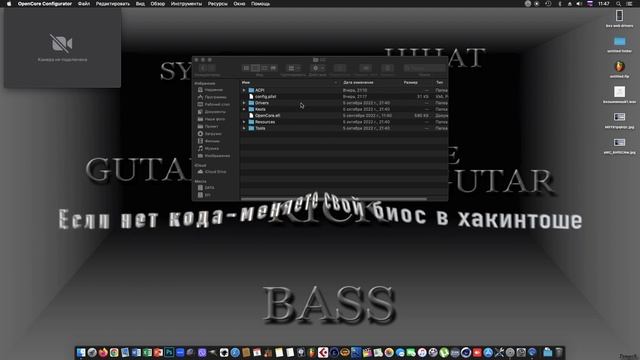Image resolution: width=640 pixels, height=360 pixels.
Task: Open Microsoft Word from the Dock
Action: (x=136, y=353)
